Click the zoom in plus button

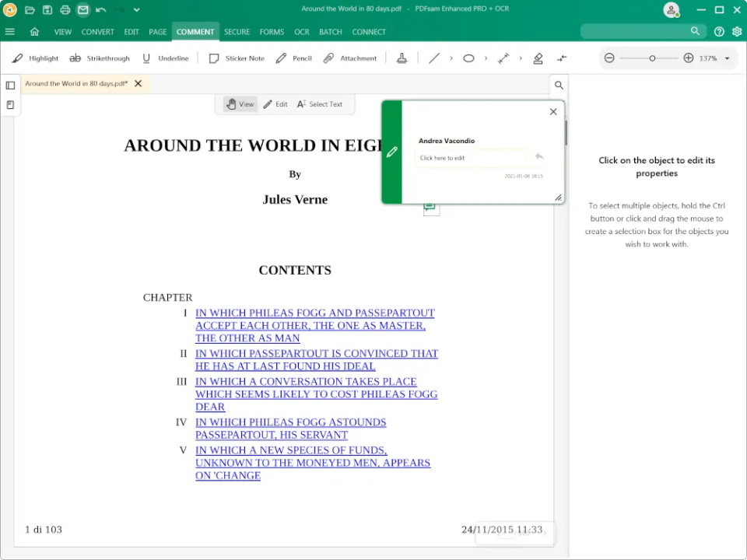pyautogui.click(x=689, y=58)
